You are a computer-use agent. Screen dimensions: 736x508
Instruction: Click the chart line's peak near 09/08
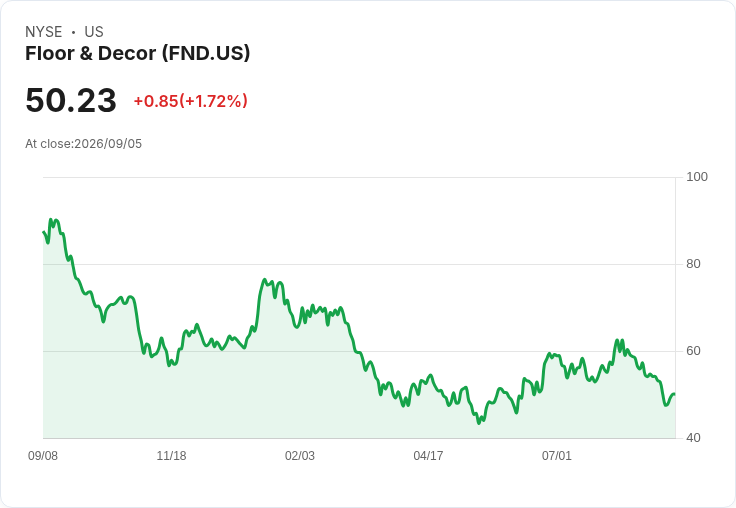(x=51, y=219)
